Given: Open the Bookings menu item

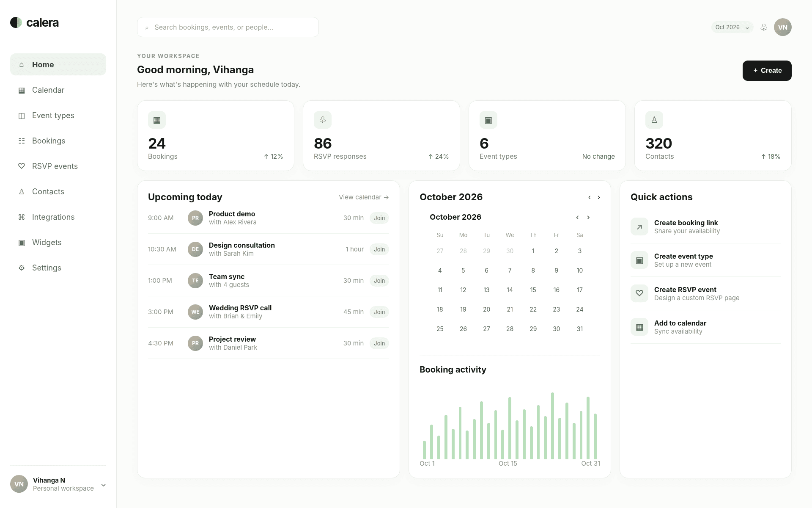Looking at the screenshot, I should tap(58, 141).
